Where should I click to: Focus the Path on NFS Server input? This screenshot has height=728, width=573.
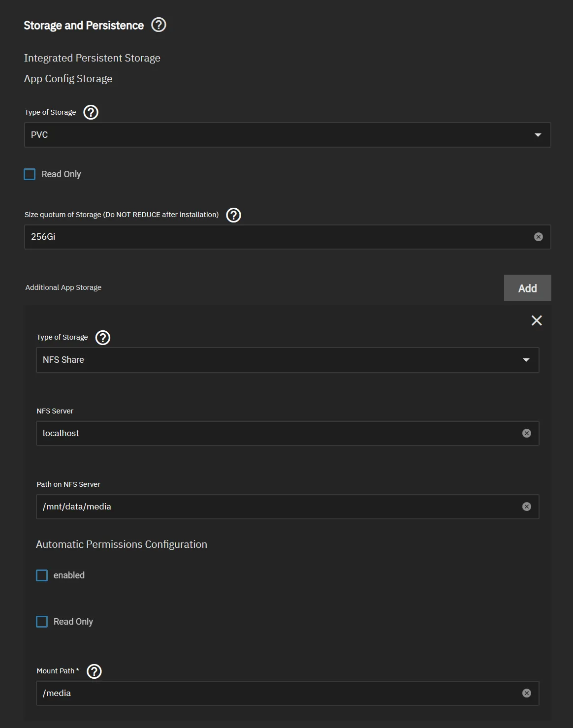(276, 506)
